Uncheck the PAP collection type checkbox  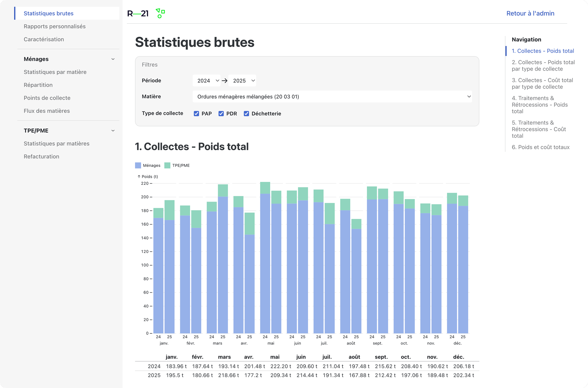[x=196, y=114]
